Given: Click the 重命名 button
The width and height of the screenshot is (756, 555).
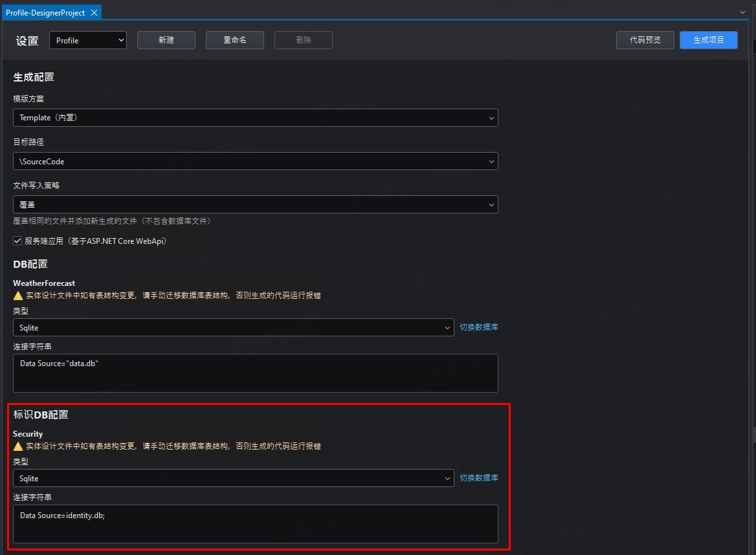Looking at the screenshot, I should [235, 40].
